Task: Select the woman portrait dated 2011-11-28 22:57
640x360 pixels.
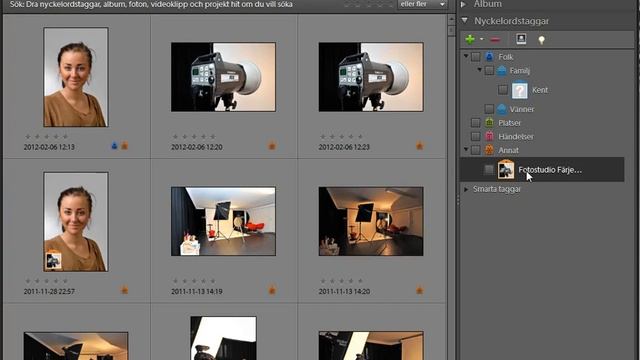Action: [x=76, y=222]
